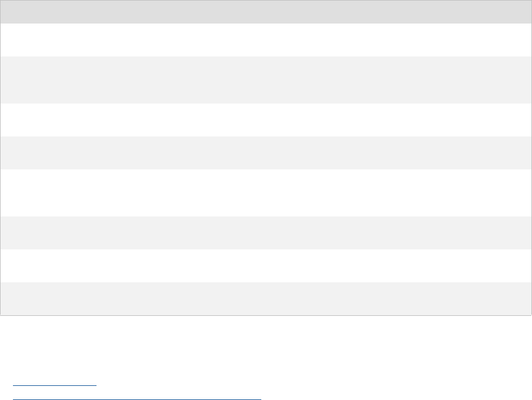
Task: Click the third table row, white
Action: click(265, 120)
